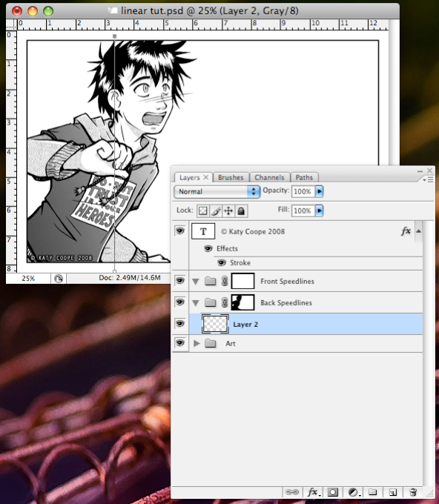The height and width of the screenshot is (504, 439).
Task: Click the © Katy Coope 2008 layer name
Action: (x=253, y=231)
